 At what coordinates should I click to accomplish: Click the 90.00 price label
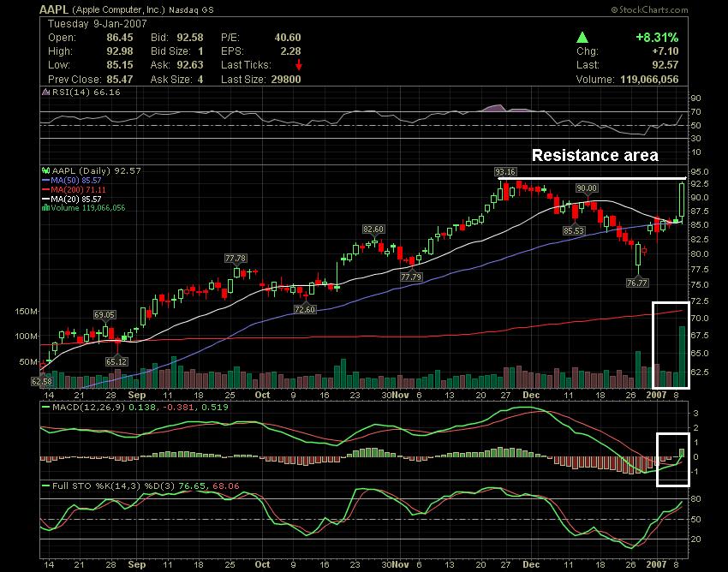587,188
